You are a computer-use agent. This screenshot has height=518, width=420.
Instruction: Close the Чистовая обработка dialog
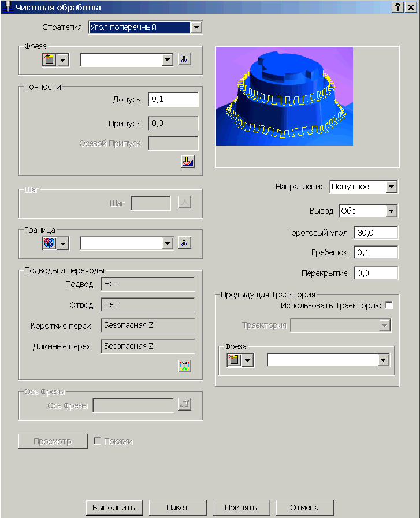tap(411, 7)
